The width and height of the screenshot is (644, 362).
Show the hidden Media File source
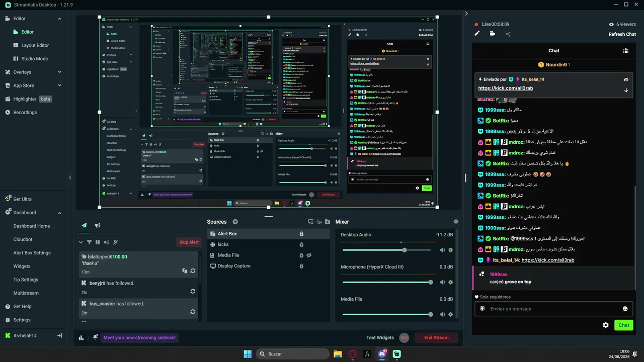[309, 255]
